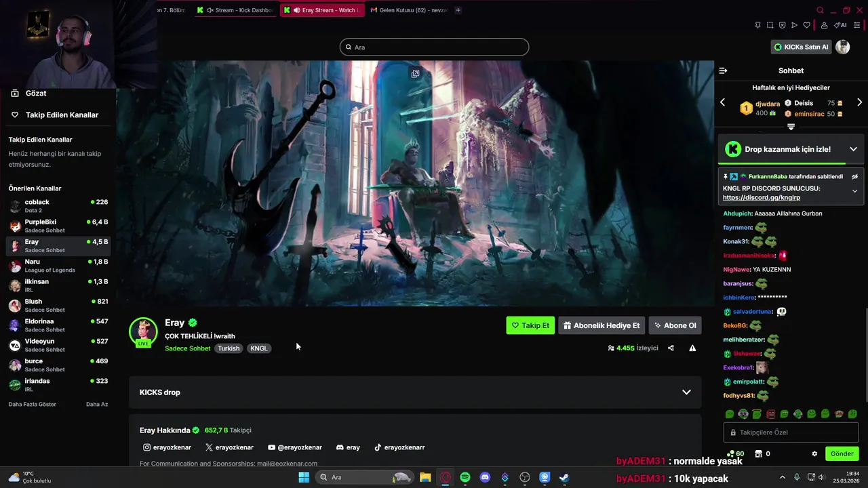Click KICKs Satın Al button

tap(801, 47)
